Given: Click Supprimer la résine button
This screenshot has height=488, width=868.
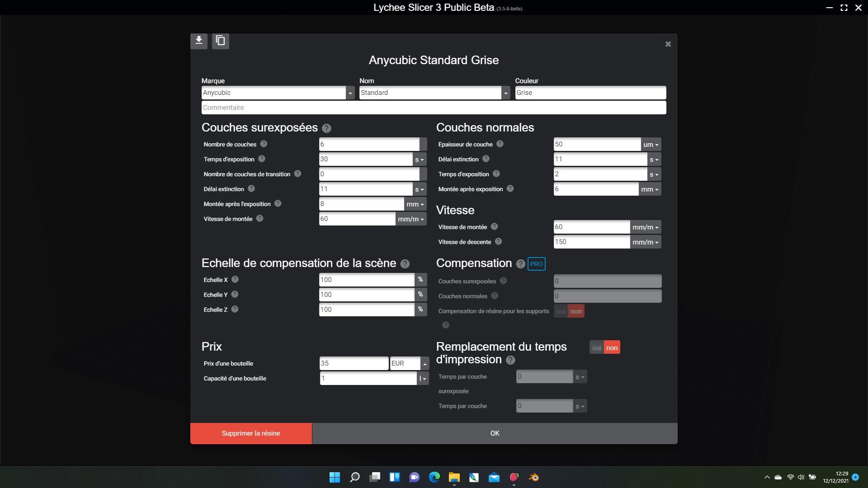Looking at the screenshot, I should tap(251, 433).
